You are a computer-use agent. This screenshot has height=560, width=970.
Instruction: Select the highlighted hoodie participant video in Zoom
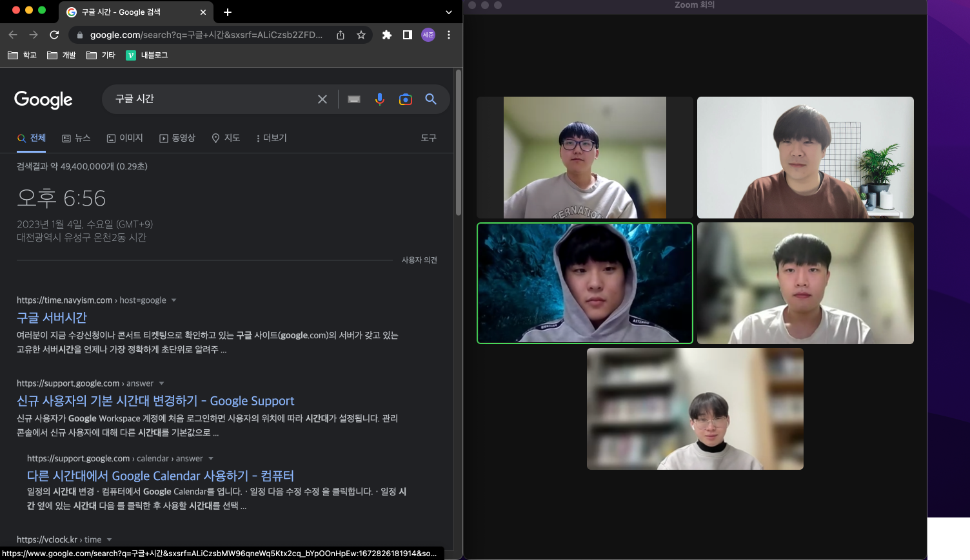[x=585, y=284]
